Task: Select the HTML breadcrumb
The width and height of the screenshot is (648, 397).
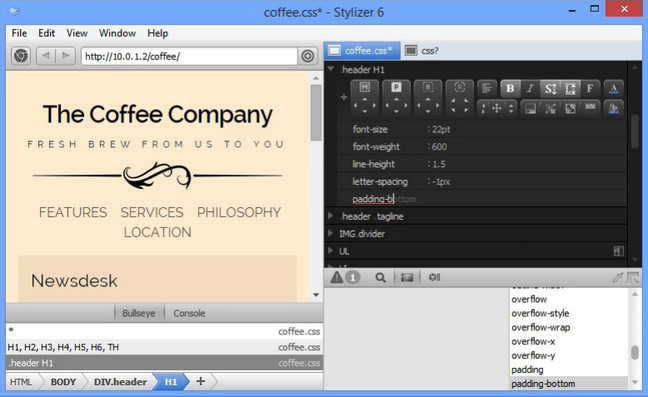Action: tap(21, 382)
